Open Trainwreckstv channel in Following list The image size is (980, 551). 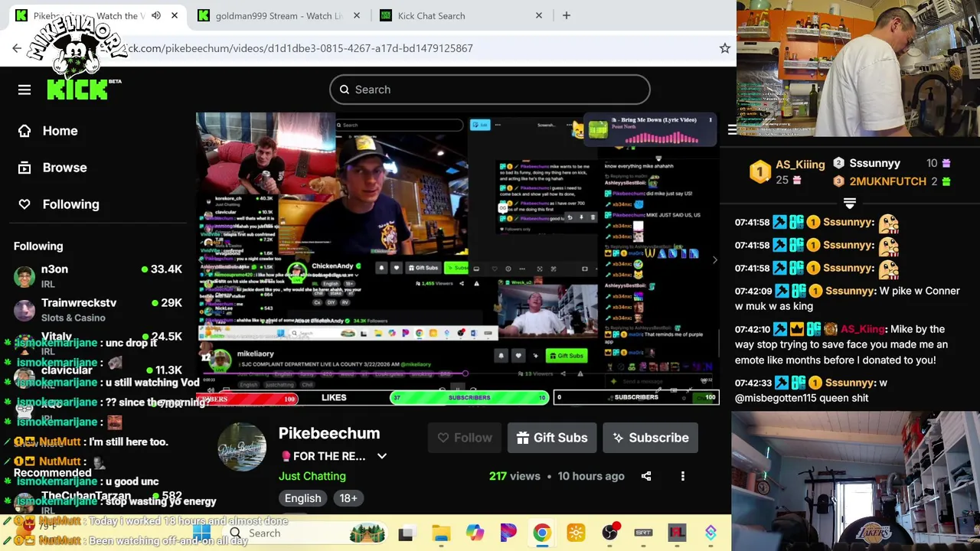(x=98, y=309)
